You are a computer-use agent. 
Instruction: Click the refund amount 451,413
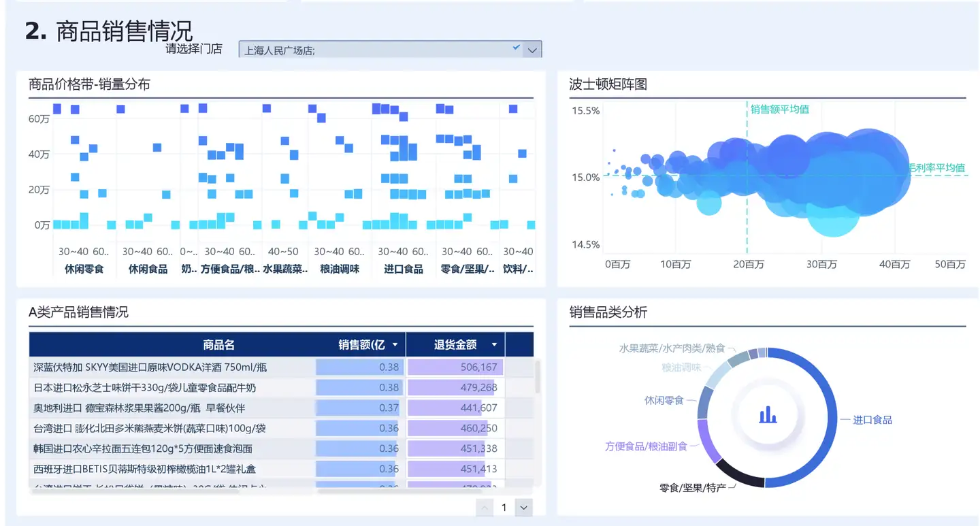point(479,469)
